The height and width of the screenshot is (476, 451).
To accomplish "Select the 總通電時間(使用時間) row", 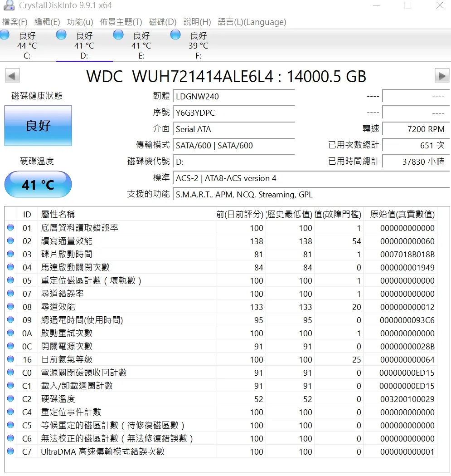I will click(x=221, y=320).
